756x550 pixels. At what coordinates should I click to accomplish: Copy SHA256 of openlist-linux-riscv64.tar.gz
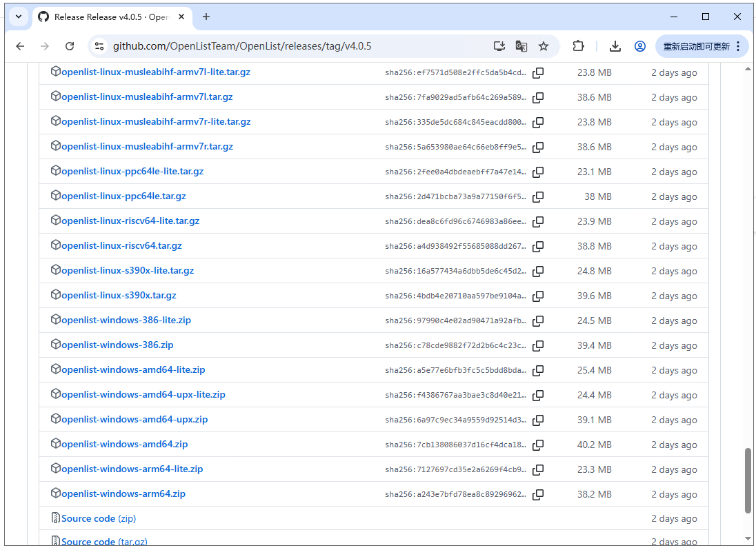(538, 246)
